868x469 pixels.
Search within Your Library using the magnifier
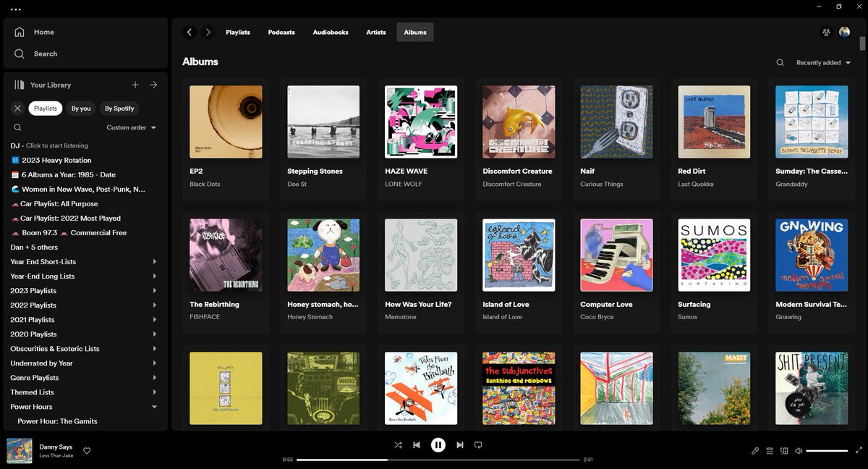[x=17, y=127]
